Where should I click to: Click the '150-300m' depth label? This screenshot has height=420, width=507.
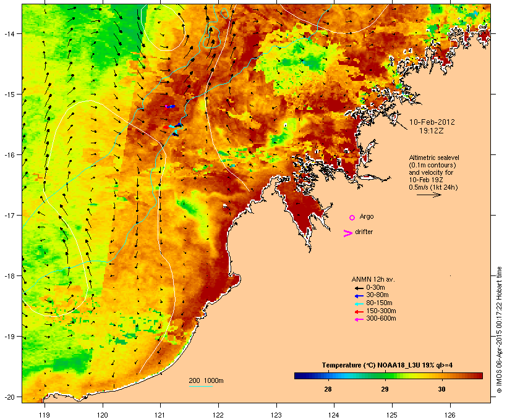click(x=381, y=311)
